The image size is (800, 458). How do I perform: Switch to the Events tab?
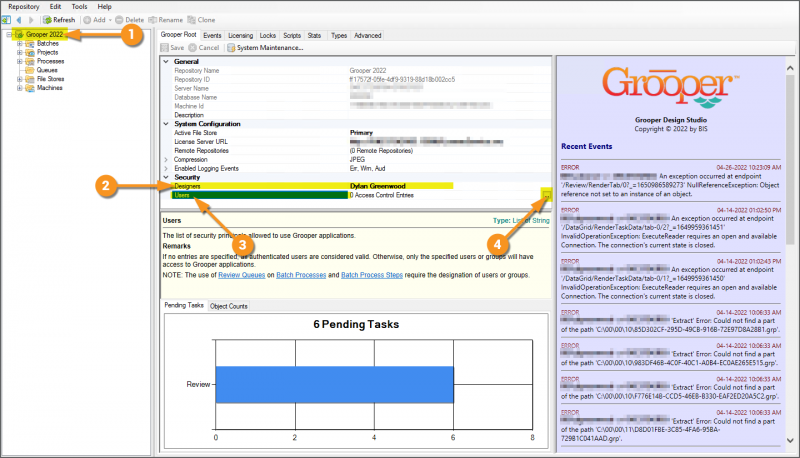click(x=212, y=36)
